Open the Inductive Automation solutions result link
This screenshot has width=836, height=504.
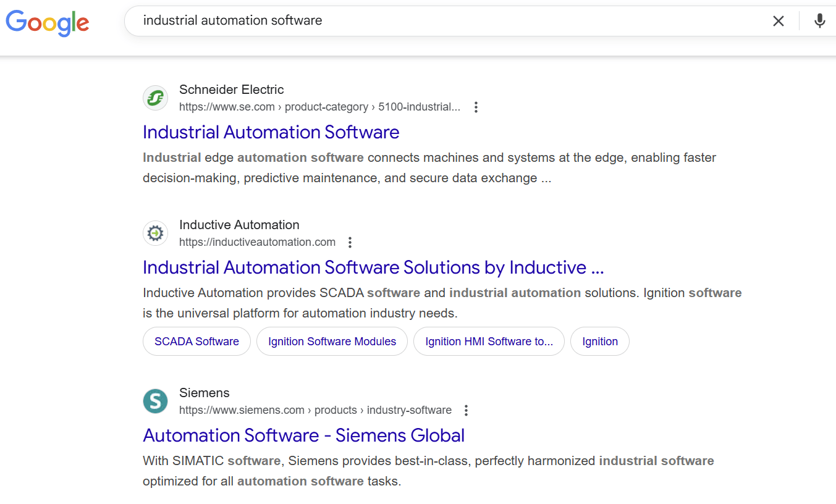[373, 267]
